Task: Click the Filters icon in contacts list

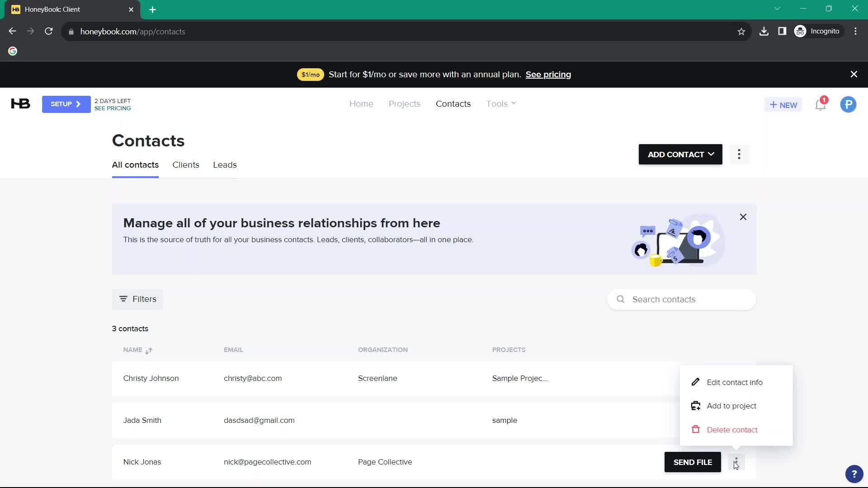Action: coord(123,299)
